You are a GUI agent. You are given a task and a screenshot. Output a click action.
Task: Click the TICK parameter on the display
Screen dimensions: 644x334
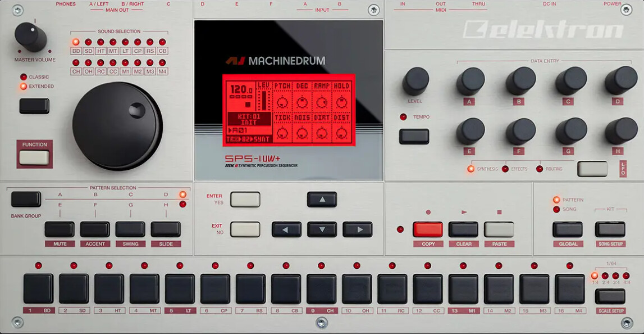pos(282,128)
